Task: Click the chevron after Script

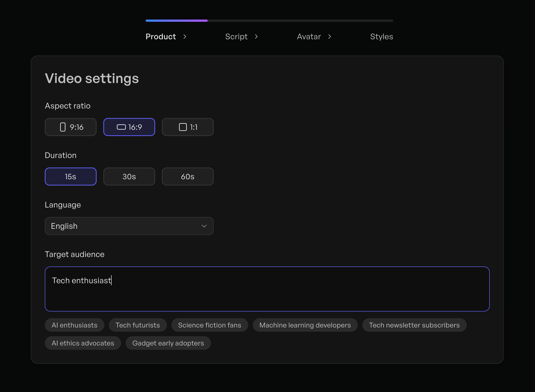Action: [x=256, y=37]
